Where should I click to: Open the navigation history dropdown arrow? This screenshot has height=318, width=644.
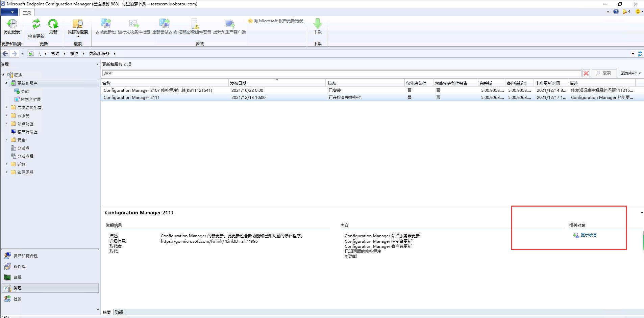click(22, 54)
